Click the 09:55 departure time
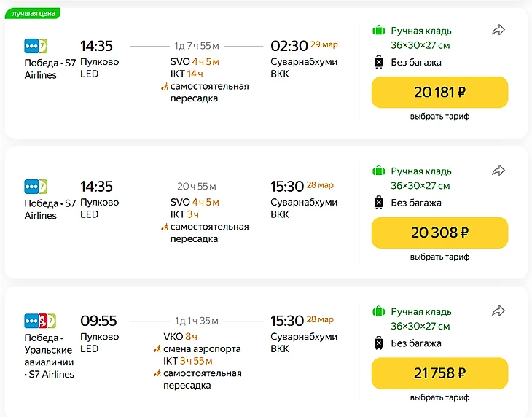 click(x=98, y=321)
